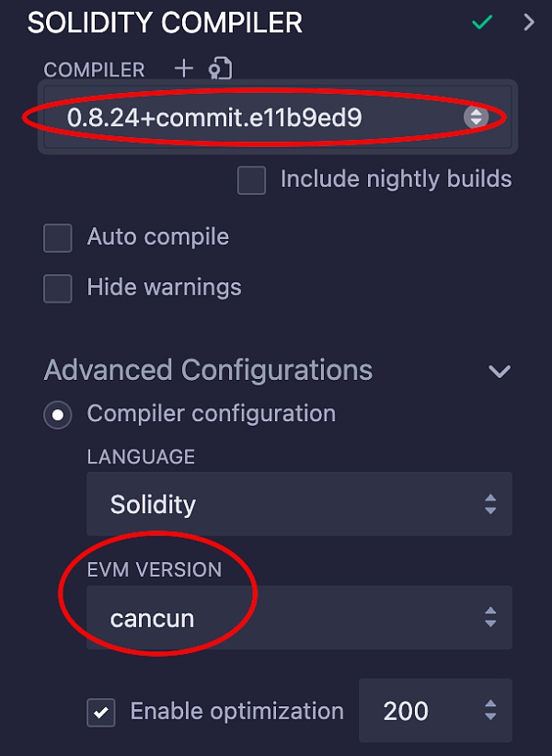This screenshot has width=552, height=756.
Task: Collapse the Advanced Configurations section
Action: click(500, 371)
